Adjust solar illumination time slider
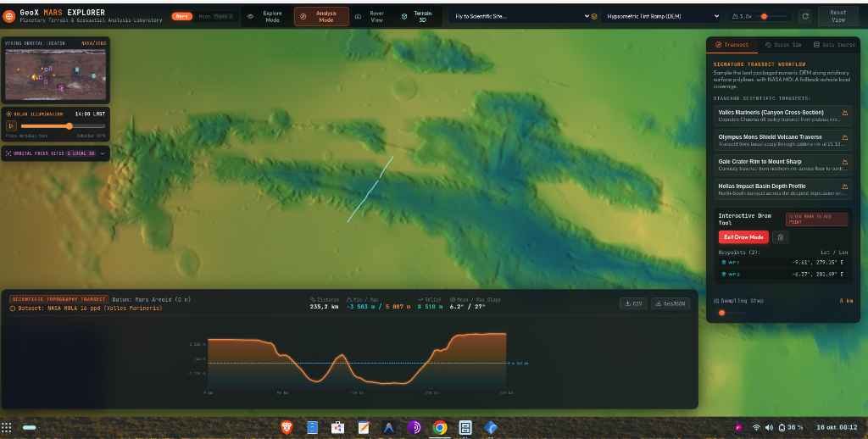868x439 pixels. tap(63, 126)
